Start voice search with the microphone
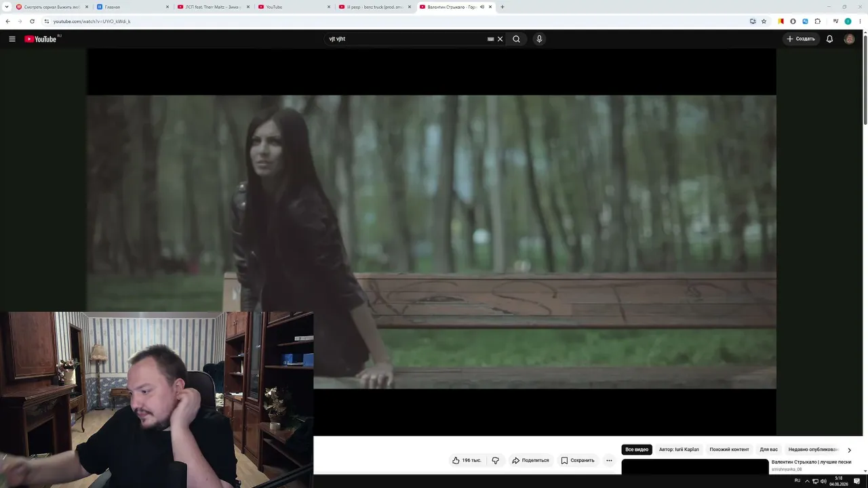Viewport: 868px width, 488px height. pyautogui.click(x=539, y=39)
